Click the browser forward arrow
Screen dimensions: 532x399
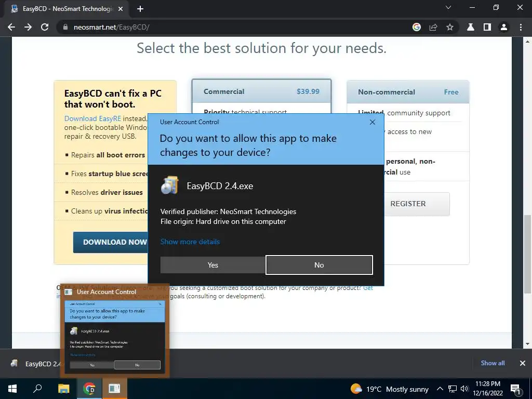tap(28, 27)
